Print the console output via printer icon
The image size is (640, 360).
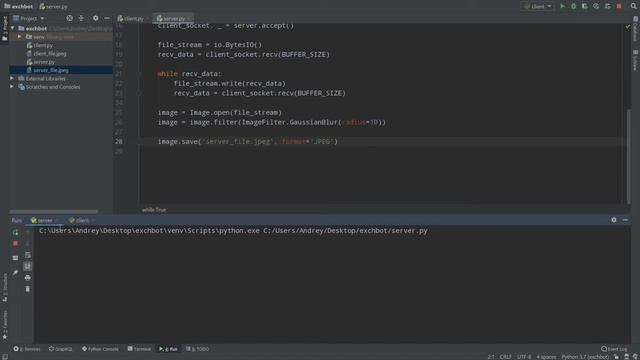[x=28, y=278]
